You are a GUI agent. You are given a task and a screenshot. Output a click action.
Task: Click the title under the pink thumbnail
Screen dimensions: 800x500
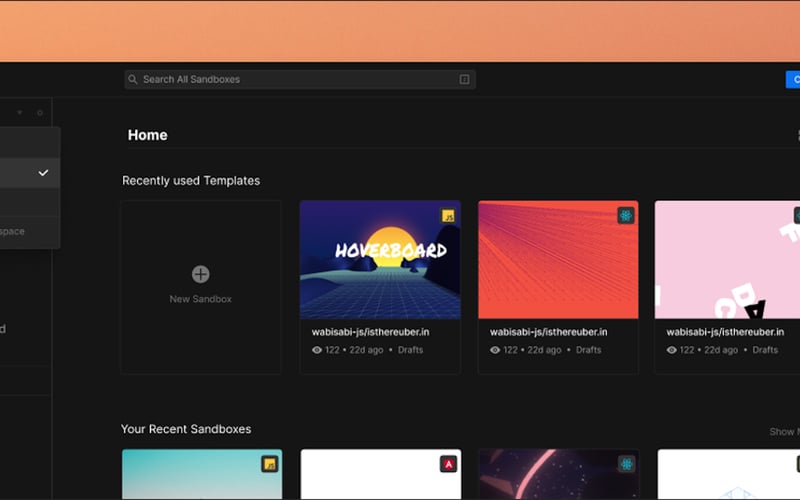725,332
